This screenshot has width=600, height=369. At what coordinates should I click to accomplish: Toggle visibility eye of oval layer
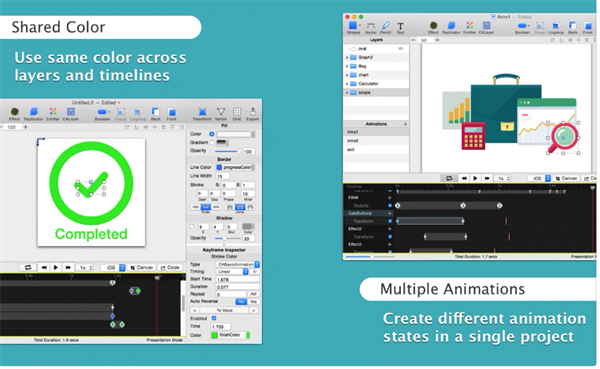click(x=401, y=49)
